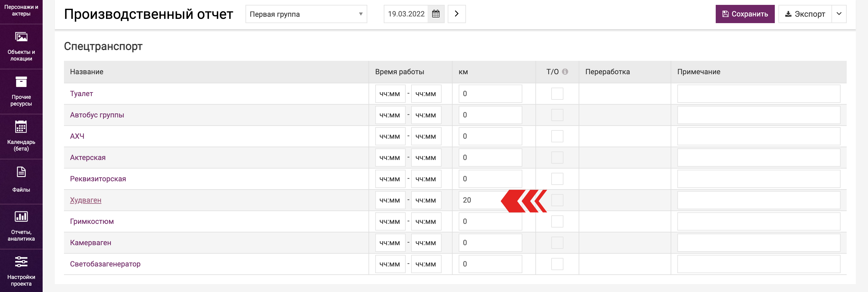Open the Гримкостюм link
Image resolution: width=868 pixels, height=292 pixels.
(x=92, y=221)
